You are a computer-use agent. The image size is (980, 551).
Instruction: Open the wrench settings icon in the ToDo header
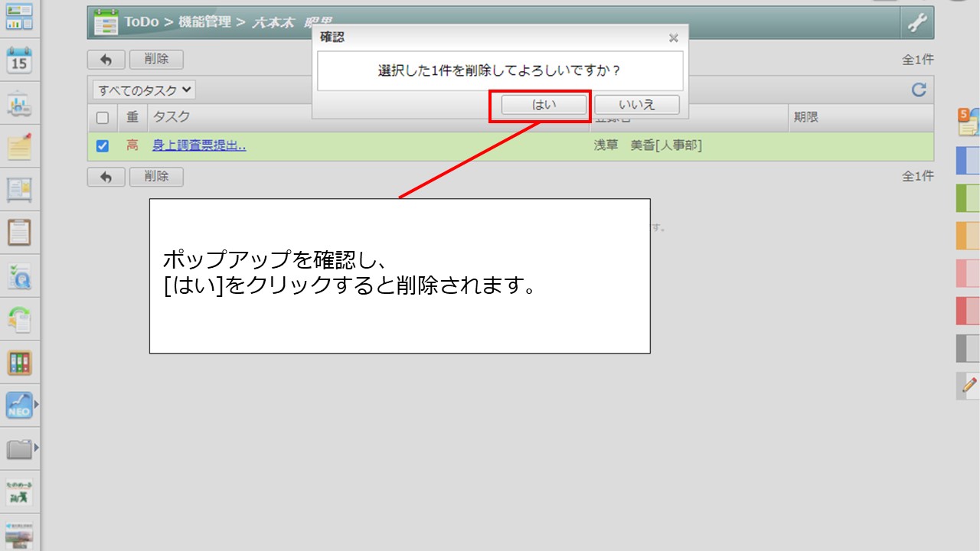(916, 23)
